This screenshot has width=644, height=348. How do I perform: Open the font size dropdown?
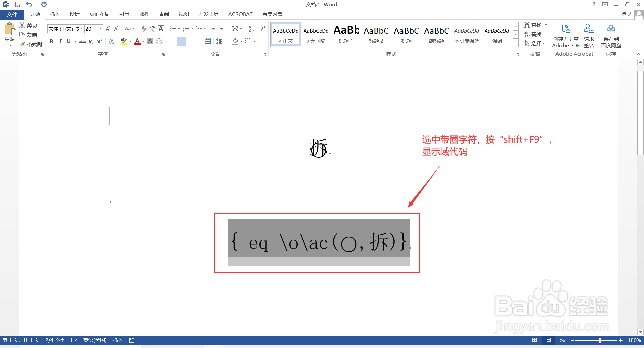click(100, 29)
